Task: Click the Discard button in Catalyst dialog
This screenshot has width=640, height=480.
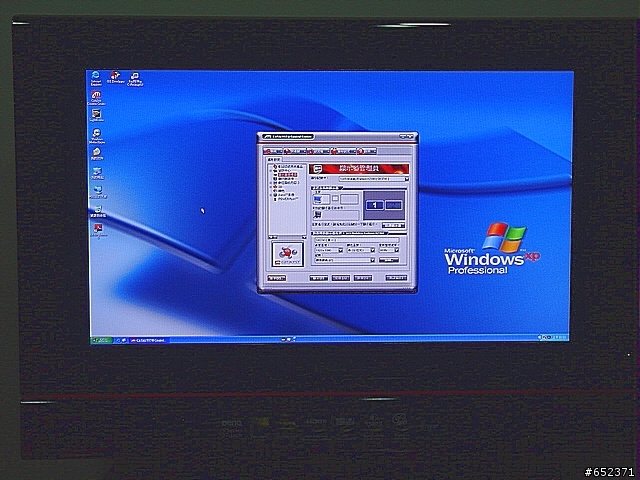Action: (x=362, y=278)
